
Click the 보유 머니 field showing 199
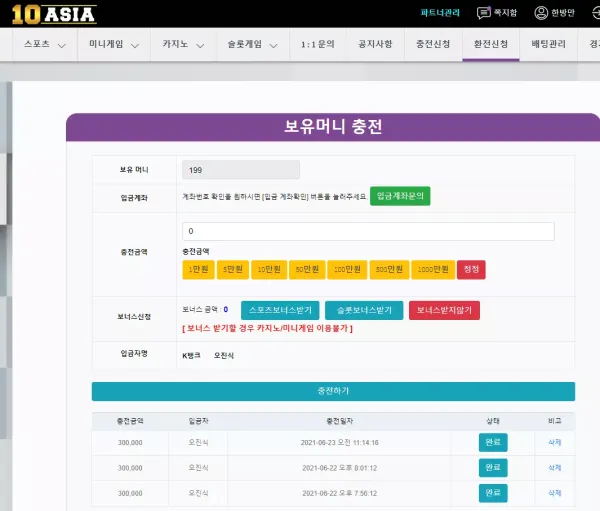(x=241, y=170)
